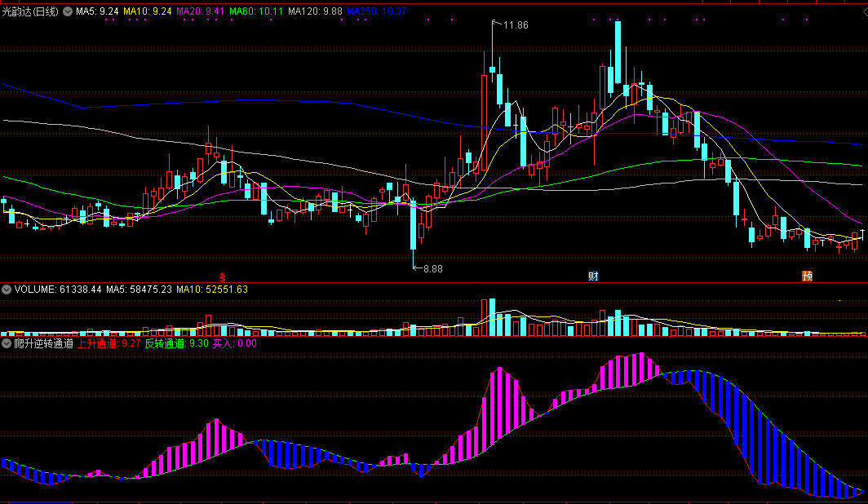Click the VOLUME: 61338.44 readout
Viewport: 868px width, 504px height.
tap(58, 290)
